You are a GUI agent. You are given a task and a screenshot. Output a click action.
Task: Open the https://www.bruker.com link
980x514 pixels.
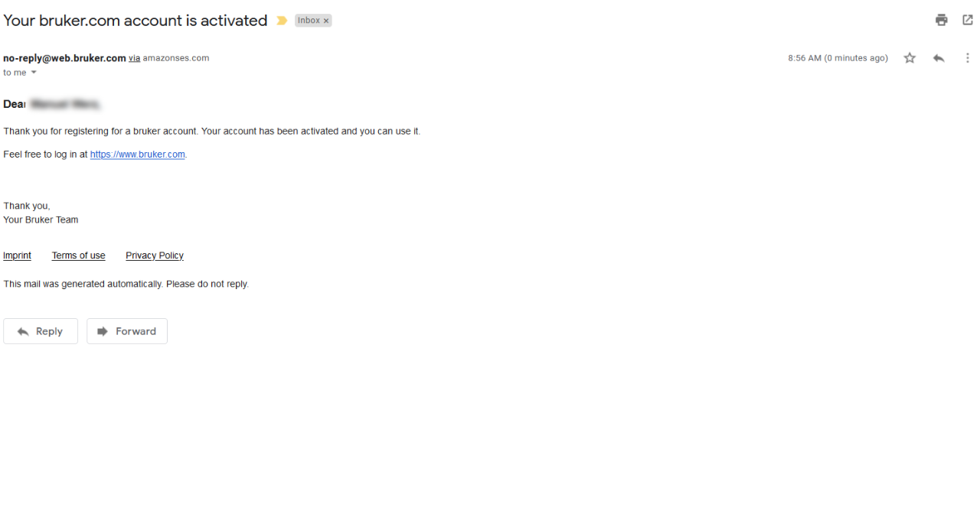[x=138, y=155]
